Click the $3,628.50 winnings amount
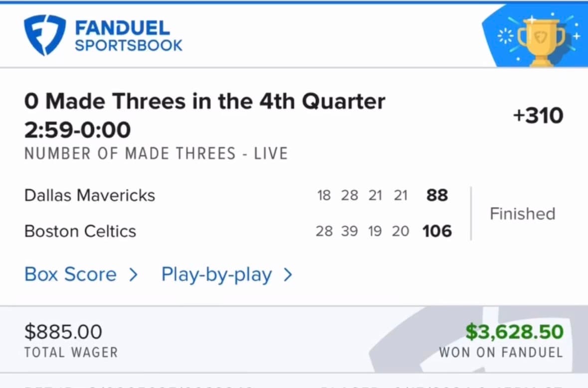 coord(515,331)
